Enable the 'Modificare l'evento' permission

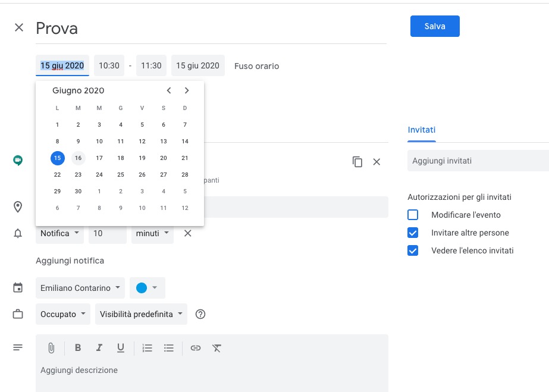[413, 215]
